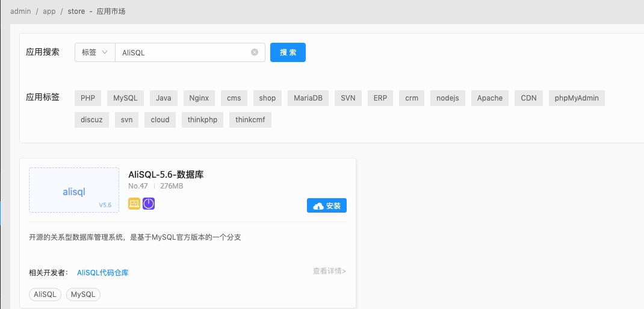Filter by the discuz tag
The width and height of the screenshot is (644, 309).
point(91,120)
